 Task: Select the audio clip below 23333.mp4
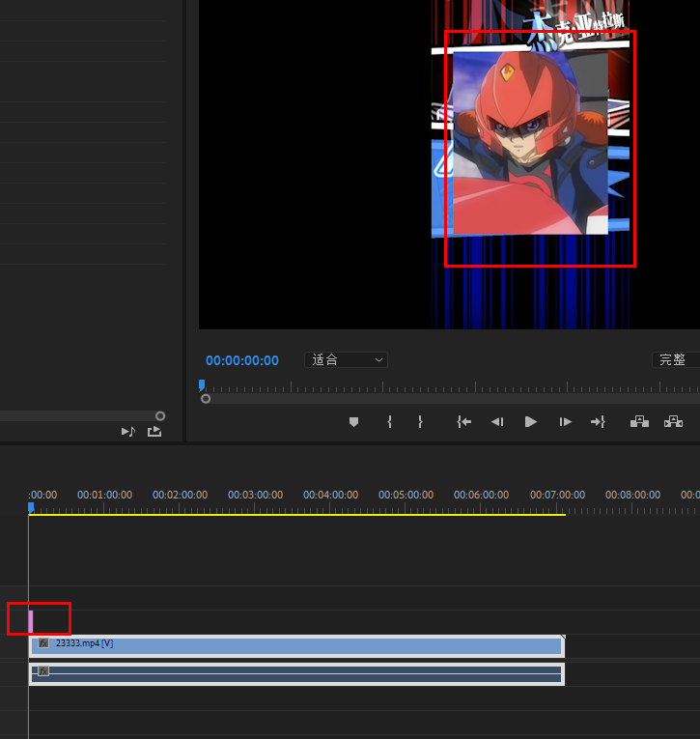[296, 674]
